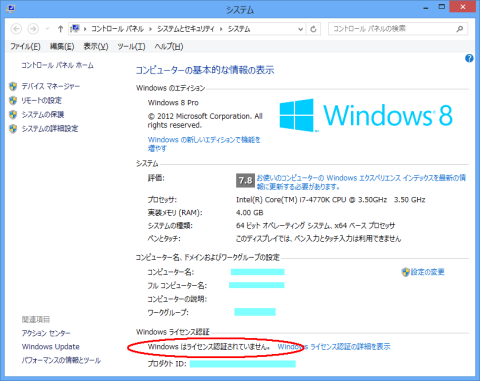Click the システムとセキュリティ breadcrumb segment
The width and height of the screenshot is (480, 381).
pos(186,29)
